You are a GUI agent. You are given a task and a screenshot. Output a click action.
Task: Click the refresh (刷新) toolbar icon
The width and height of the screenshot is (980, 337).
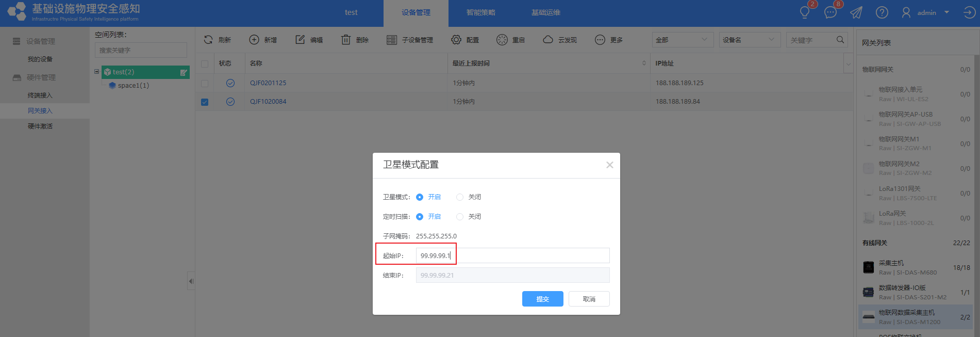click(208, 40)
